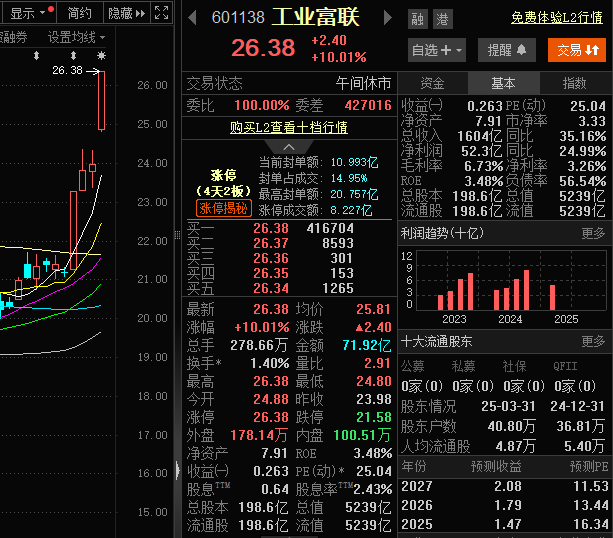Click the 涨停 (4天2板) label

tap(224, 183)
